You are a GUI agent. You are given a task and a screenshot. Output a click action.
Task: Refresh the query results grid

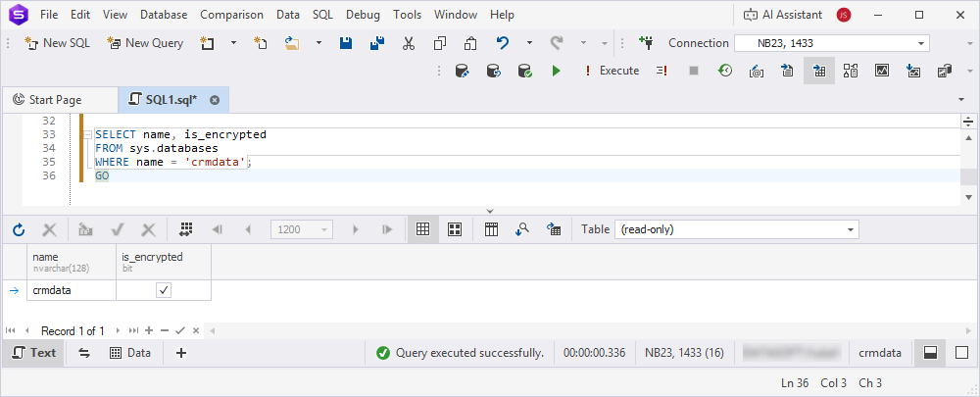(19, 229)
